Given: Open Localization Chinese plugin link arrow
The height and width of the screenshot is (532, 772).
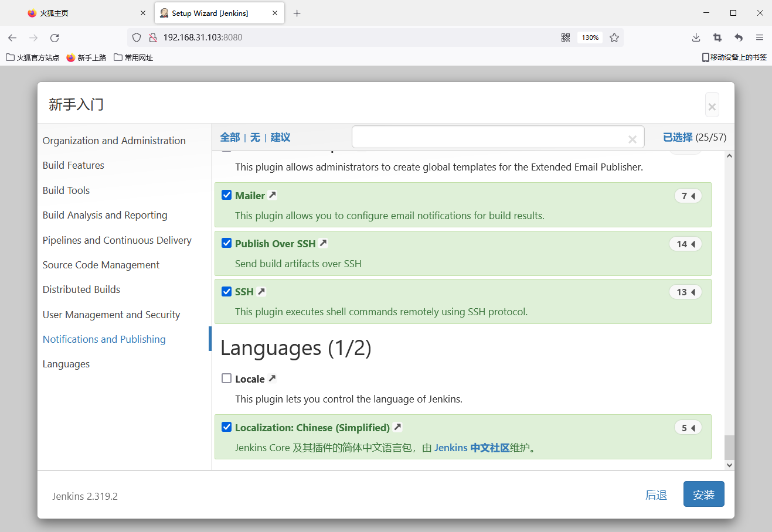Looking at the screenshot, I should pos(397,427).
